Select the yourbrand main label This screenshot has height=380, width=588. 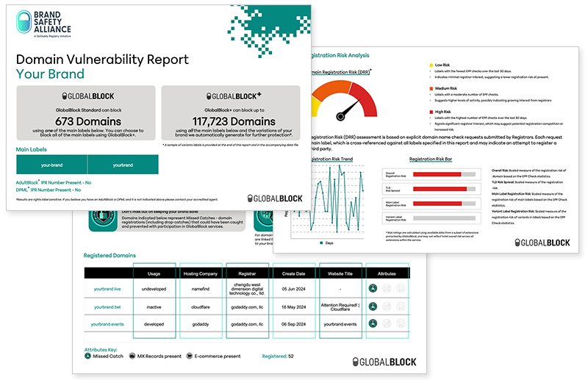(x=123, y=165)
